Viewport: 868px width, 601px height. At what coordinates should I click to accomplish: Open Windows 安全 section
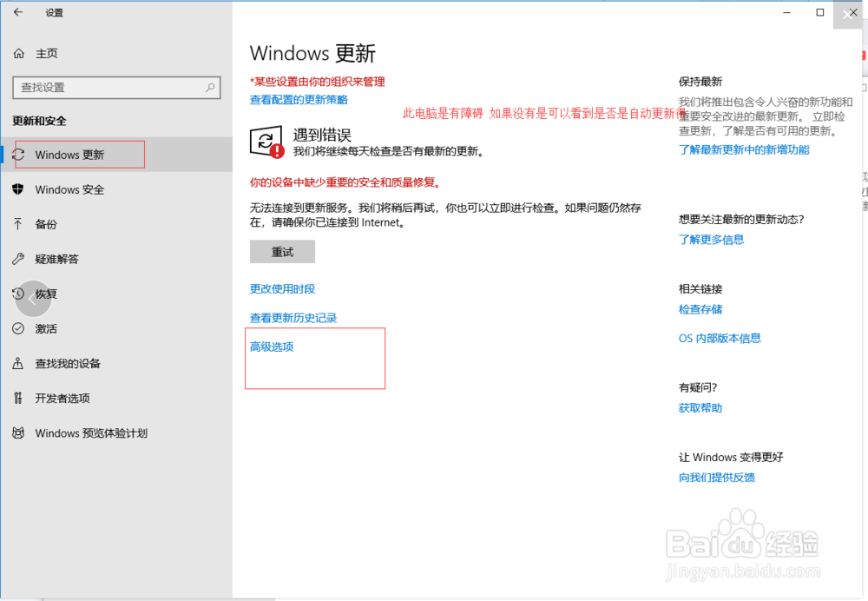[116, 189]
